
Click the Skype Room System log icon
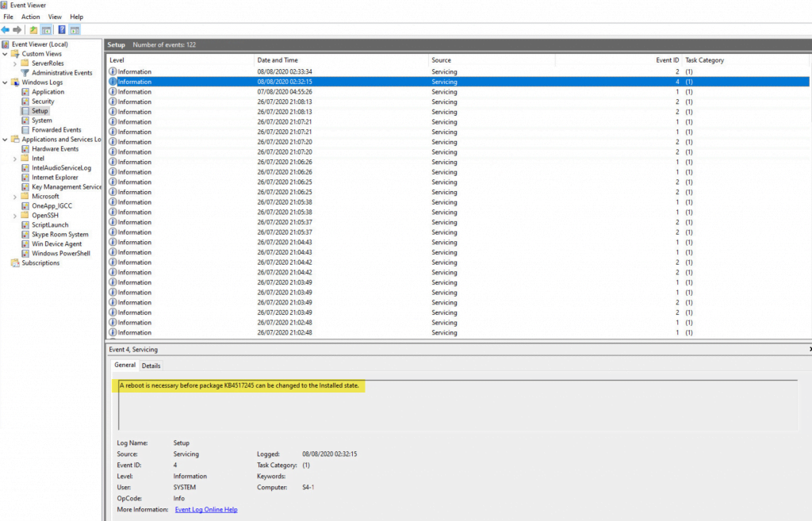point(25,235)
